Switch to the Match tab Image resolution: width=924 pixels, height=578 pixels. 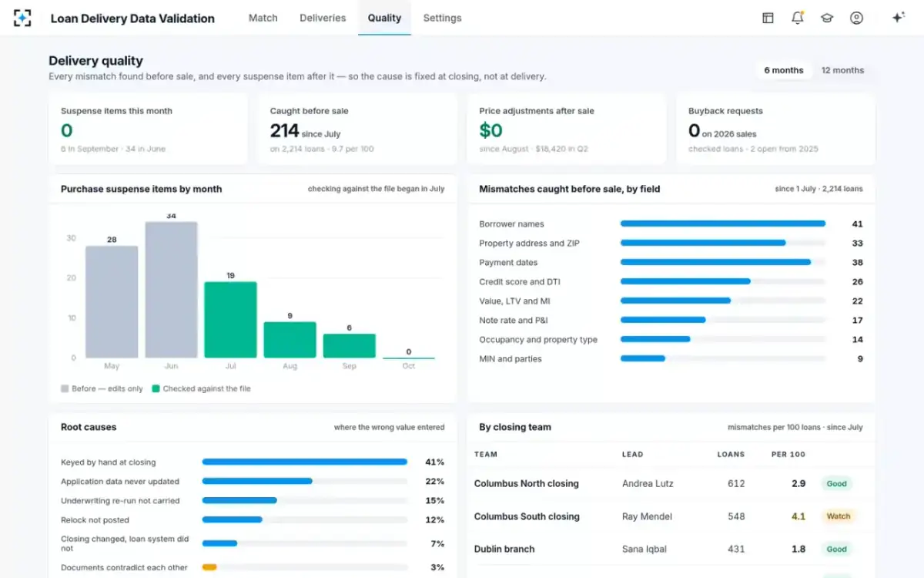[263, 18]
